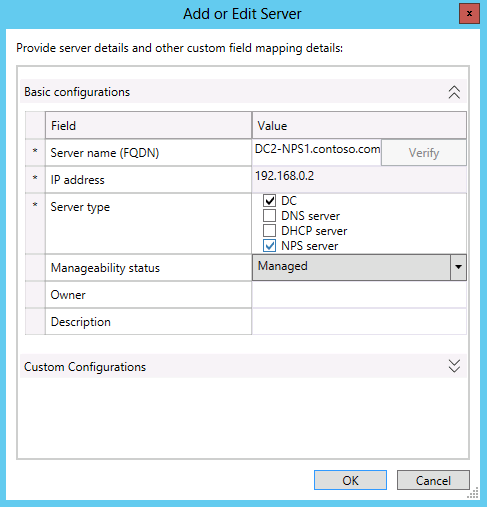Screen dimensions: 487x507
Task: Open the Manageability status dropdown arrow
Action: [x=458, y=267]
